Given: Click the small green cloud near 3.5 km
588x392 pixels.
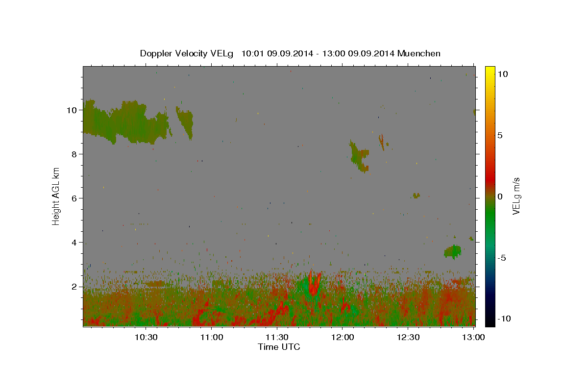Looking at the screenshot, I should [453, 252].
